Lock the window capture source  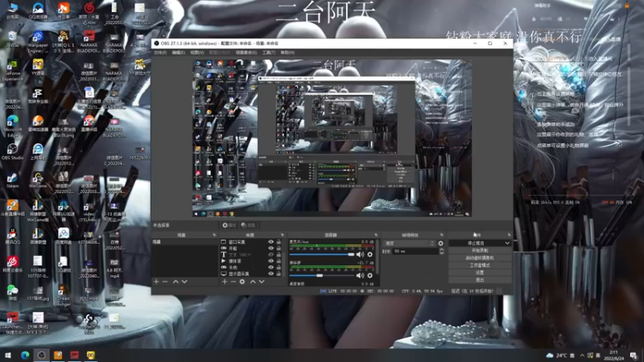coord(279,242)
